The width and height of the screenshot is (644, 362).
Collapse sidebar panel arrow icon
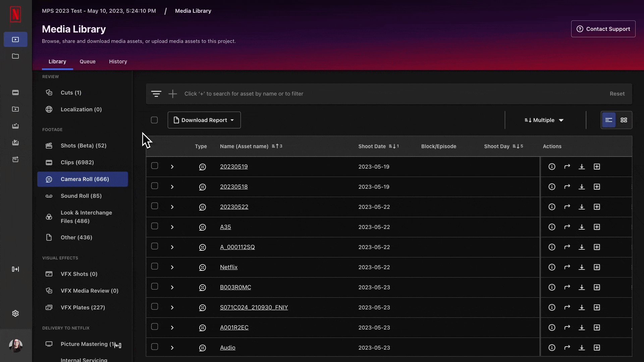point(118,345)
